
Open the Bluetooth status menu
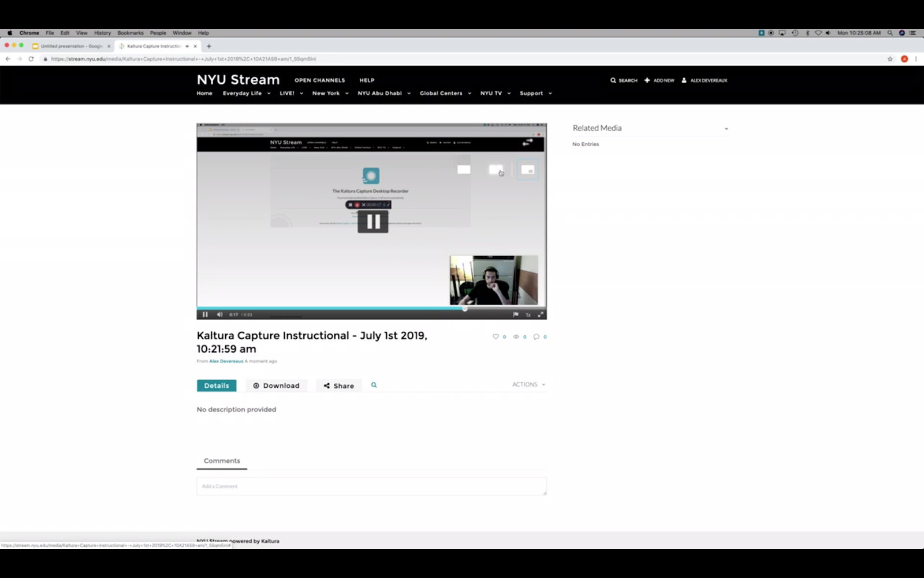click(x=807, y=33)
